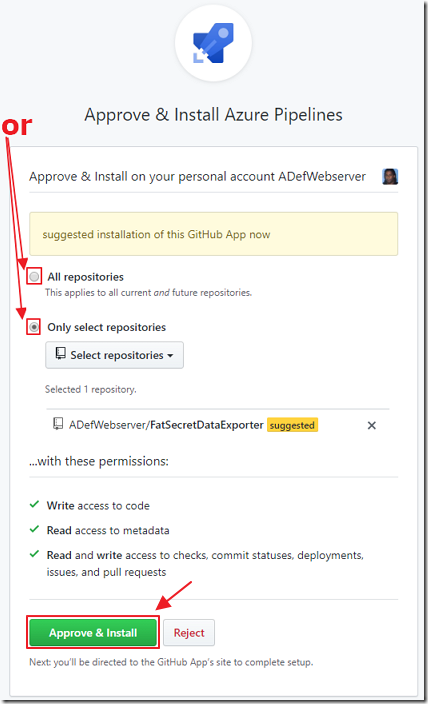
Task: Click the Approve & Install button
Action: pyautogui.click(x=93, y=633)
